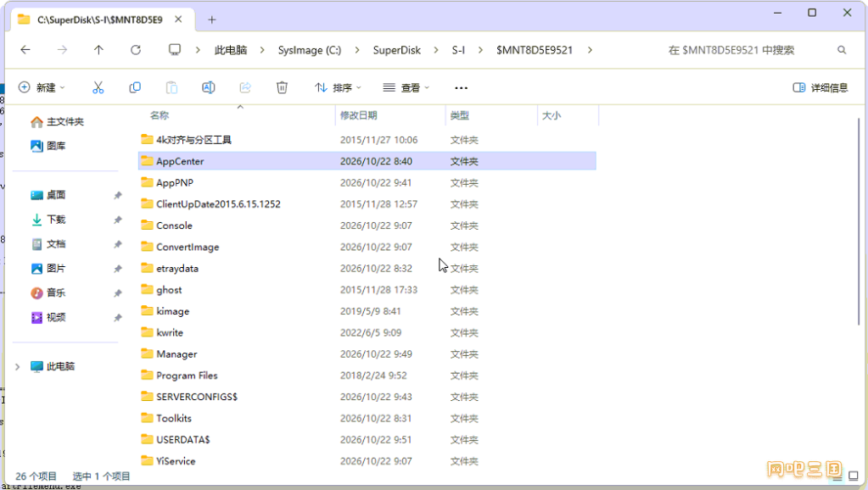Click the search magnifier icon
Viewport: 868px width, 490px height.
coord(842,50)
